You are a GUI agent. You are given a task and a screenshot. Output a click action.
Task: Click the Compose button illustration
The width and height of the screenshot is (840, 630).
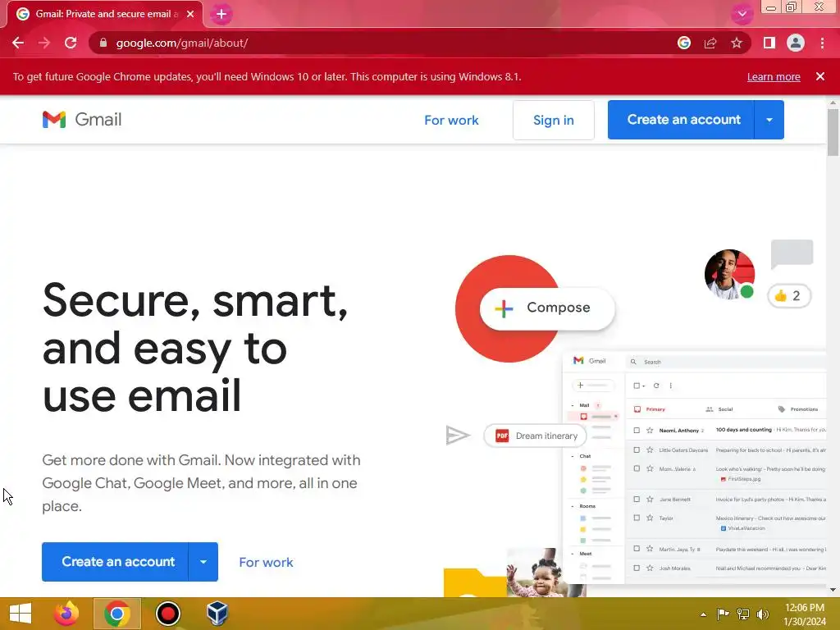(547, 308)
